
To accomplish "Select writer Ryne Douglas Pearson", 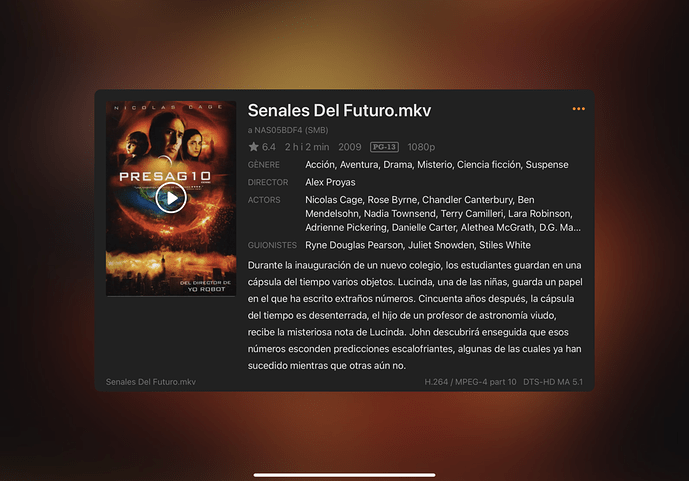I will pos(354,245).
